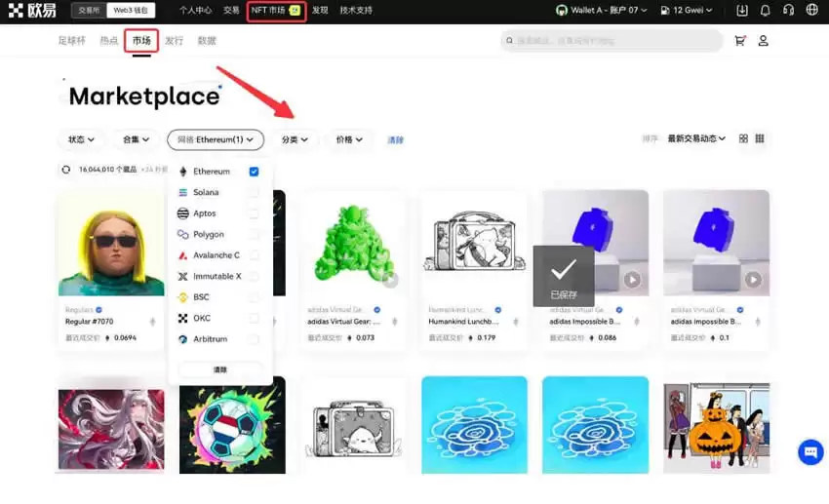Uncheck the Ethereum network checkbox
829x504 pixels.
[x=254, y=172]
